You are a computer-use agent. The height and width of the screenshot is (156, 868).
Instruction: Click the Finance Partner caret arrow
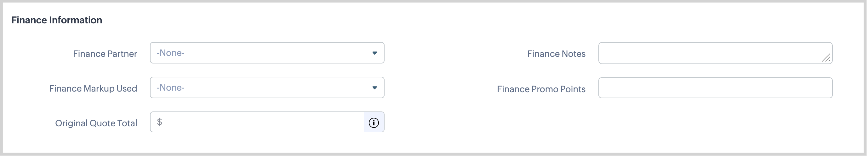point(374,53)
